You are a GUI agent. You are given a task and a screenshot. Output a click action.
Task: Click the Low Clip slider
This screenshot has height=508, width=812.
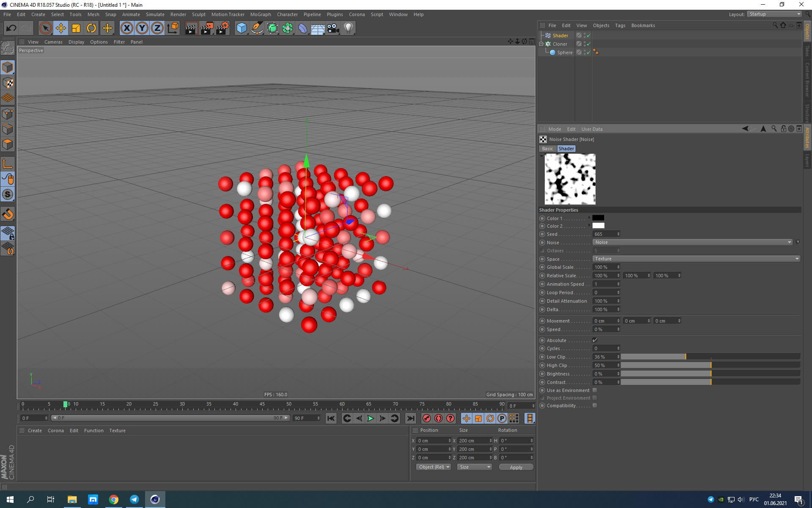click(710, 357)
